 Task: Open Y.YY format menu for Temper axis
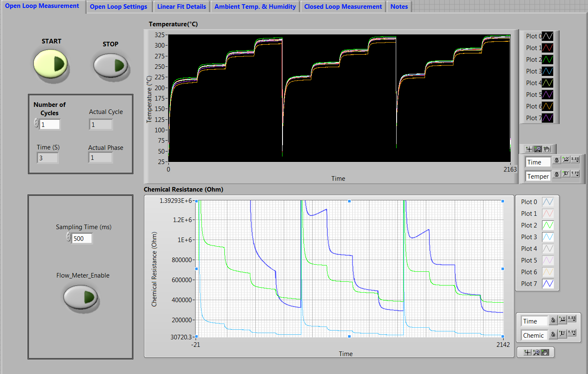[x=575, y=174]
